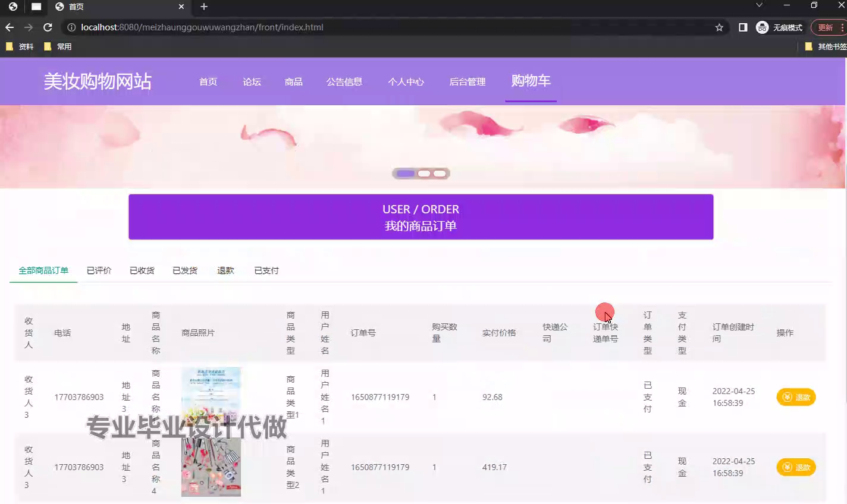Open 个人中心 in the site menu
Screen dimensions: 847x504
coord(406,82)
